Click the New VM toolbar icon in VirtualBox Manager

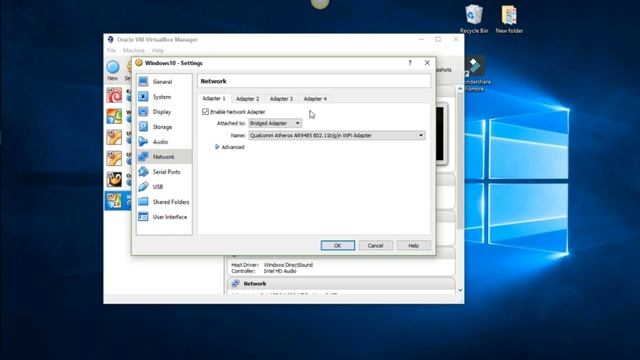[113, 70]
